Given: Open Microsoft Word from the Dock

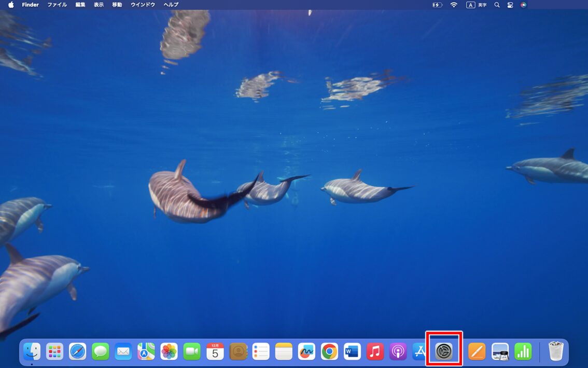Looking at the screenshot, I should pyautogui.click(x=352, y=351).
